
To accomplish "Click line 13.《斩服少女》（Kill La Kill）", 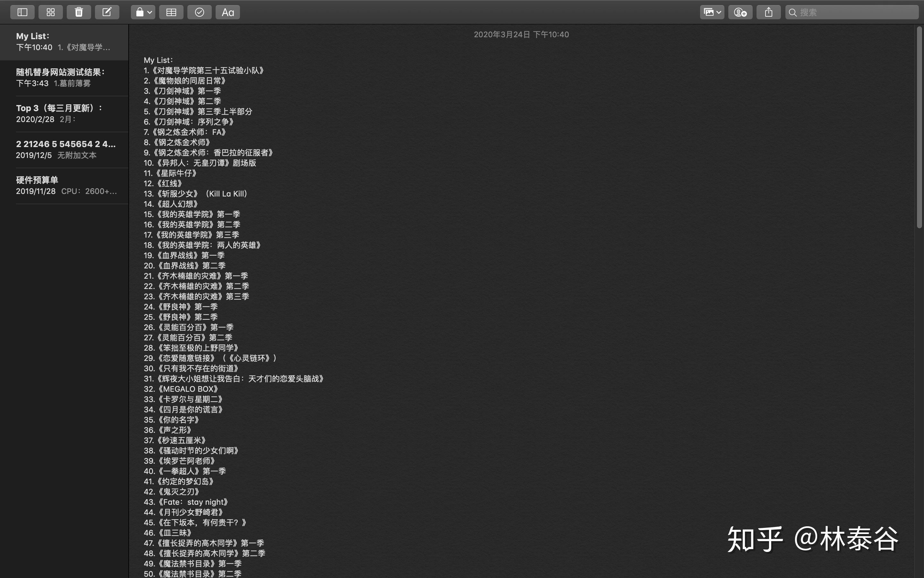I will coord(196,194).
